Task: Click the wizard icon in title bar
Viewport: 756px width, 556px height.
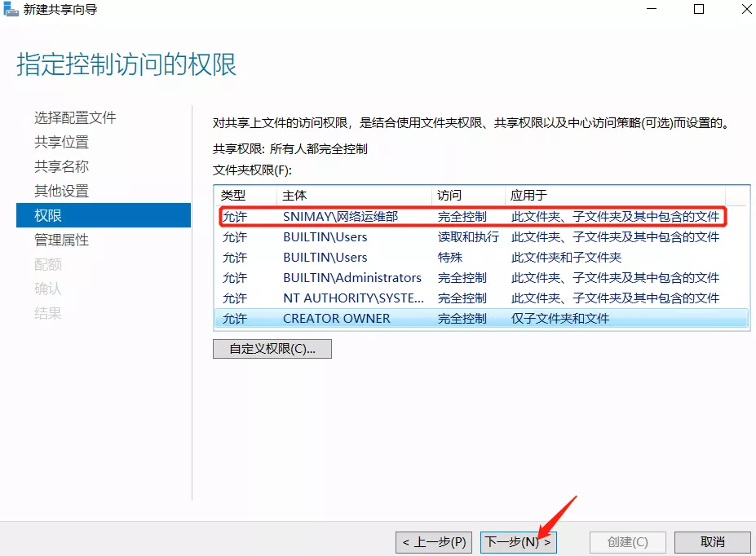Action: pyautogui.click(x=11, y=10)
